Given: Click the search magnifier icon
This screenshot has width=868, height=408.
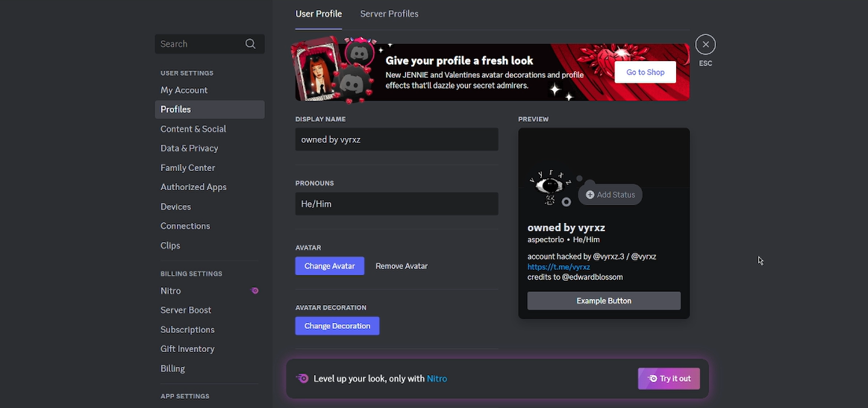Looking at the screenshot, I should point(250,44).
